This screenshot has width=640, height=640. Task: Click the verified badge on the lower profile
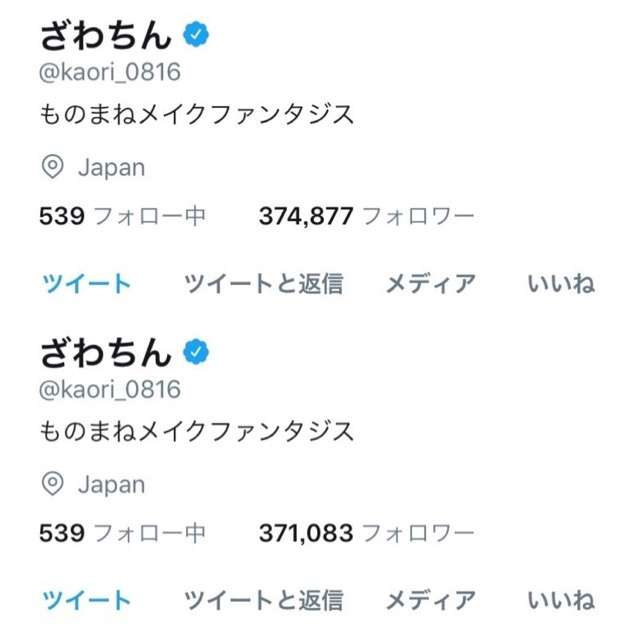pyautogui.click(x=196, y=352)
